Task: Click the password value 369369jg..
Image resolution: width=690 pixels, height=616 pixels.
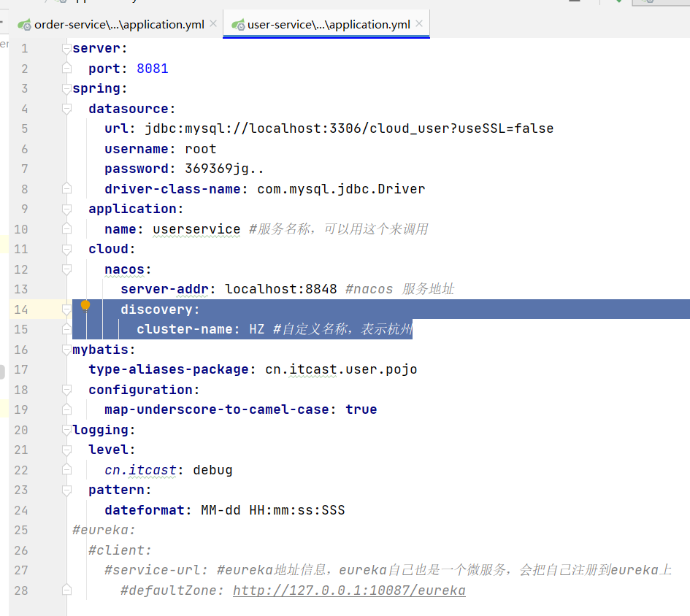Action: pos(224,169)
